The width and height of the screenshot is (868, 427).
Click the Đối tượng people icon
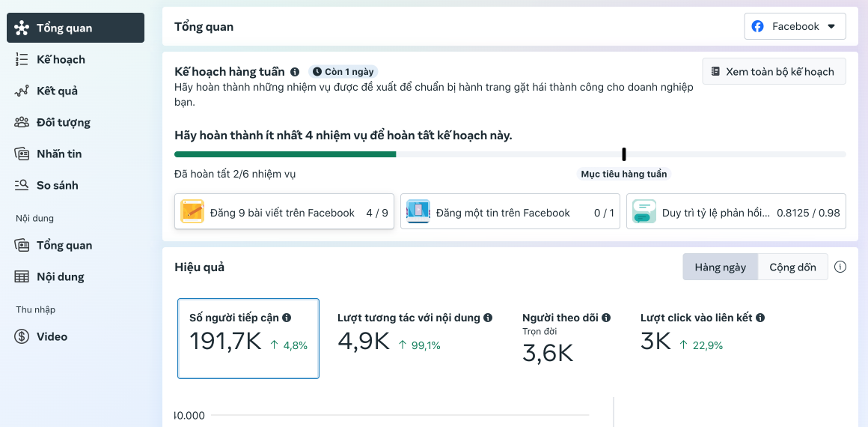22,122
